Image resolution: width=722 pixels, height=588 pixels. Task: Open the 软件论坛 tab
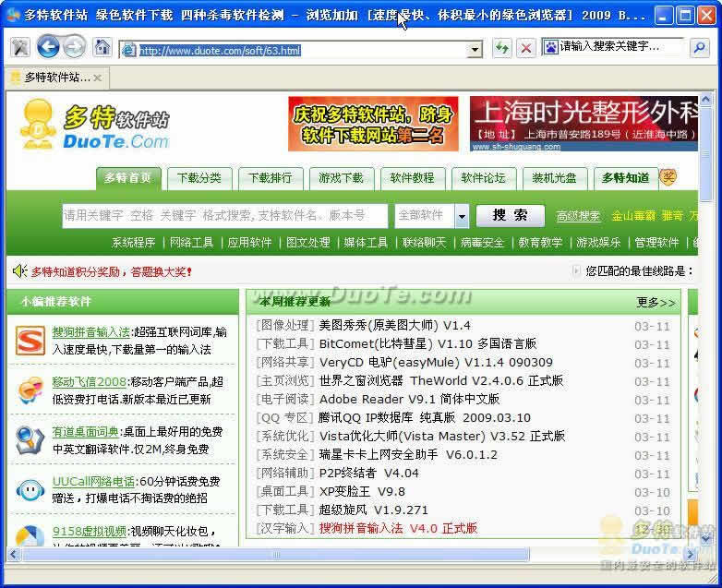tap(483, 178)
